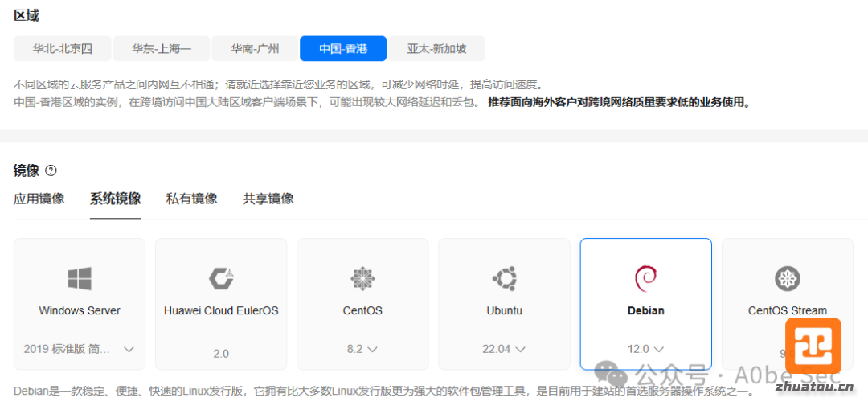Click the CentOS Stream logo icon
Screen dimensions: 868x410
787,278
